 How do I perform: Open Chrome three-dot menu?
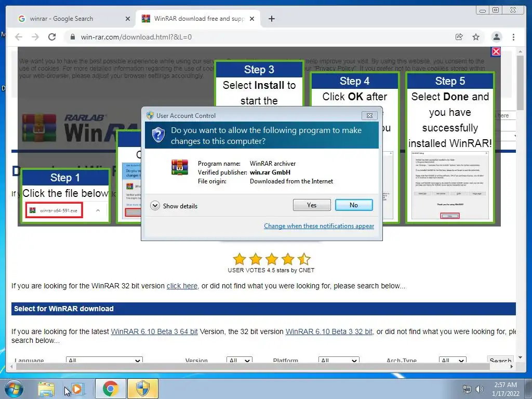pos(513,37)
